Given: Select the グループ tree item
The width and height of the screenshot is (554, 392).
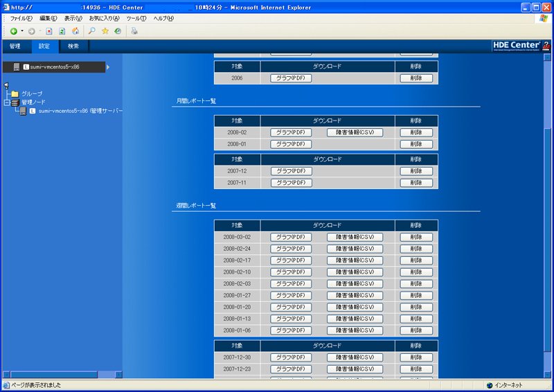Looking at the screenshot, I should pyautogui.click(x=32, y=93).
